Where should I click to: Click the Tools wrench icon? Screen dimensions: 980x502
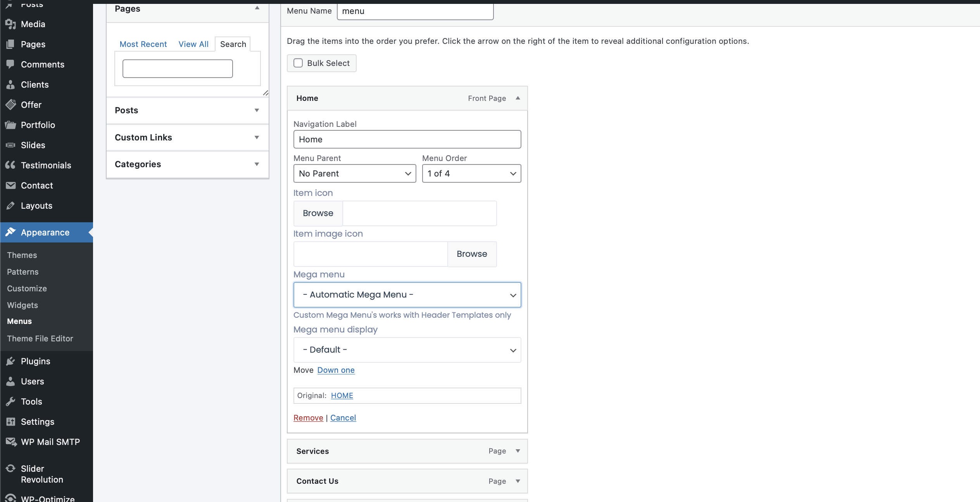point(10,402)
